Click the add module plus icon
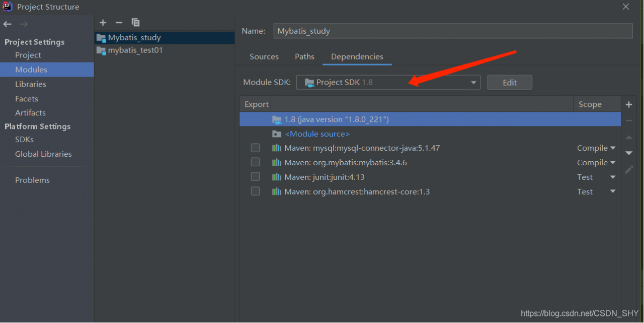 103,23
